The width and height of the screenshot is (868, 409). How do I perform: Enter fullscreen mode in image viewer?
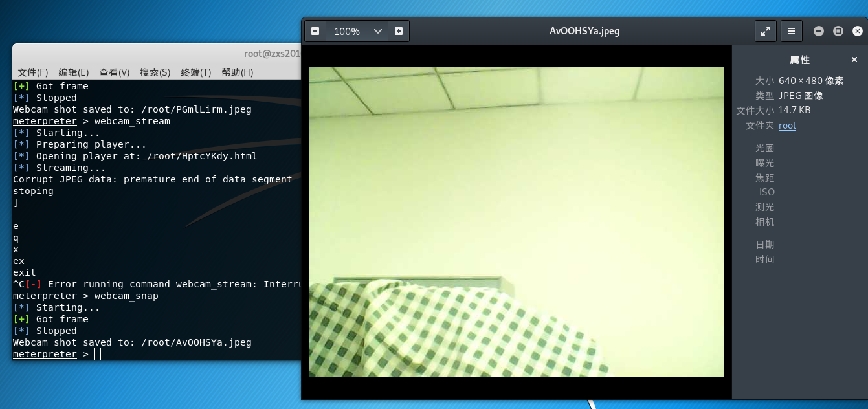765,30
